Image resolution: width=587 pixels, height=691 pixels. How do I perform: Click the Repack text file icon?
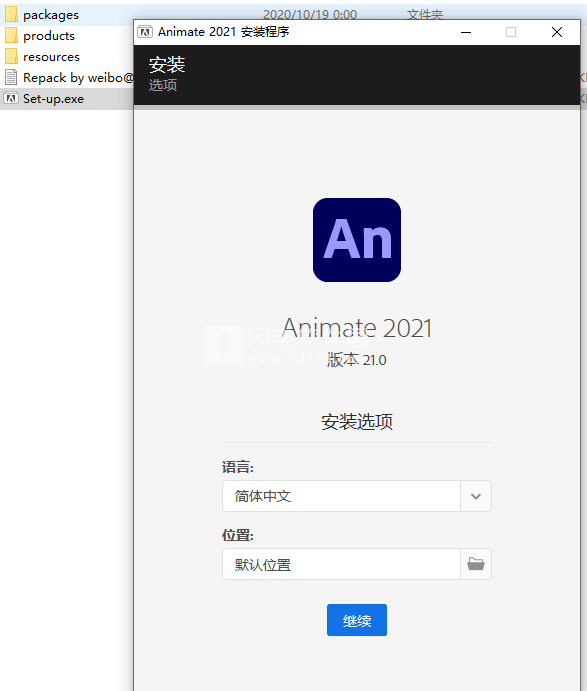(11, 78)
